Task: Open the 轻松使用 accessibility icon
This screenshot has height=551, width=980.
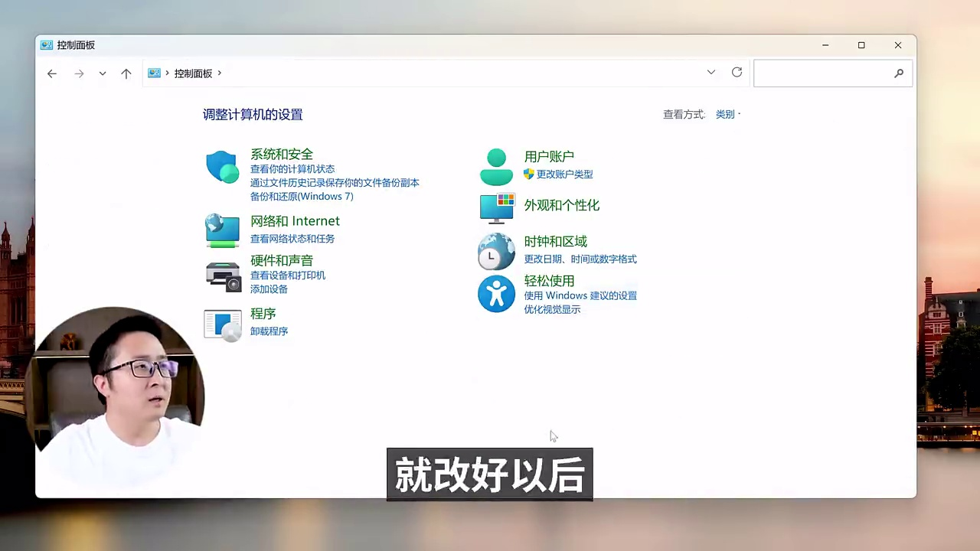Action: coord(496,294)
